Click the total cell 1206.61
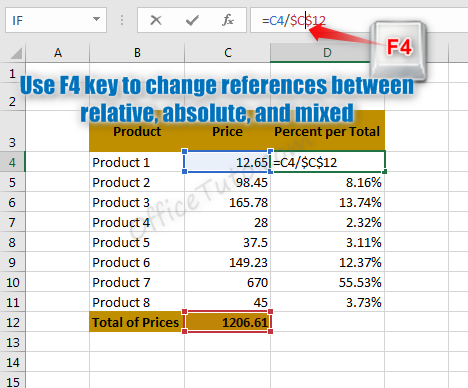Image resolution: width=468 pixels, height=388 pixels. coord(227,322)
